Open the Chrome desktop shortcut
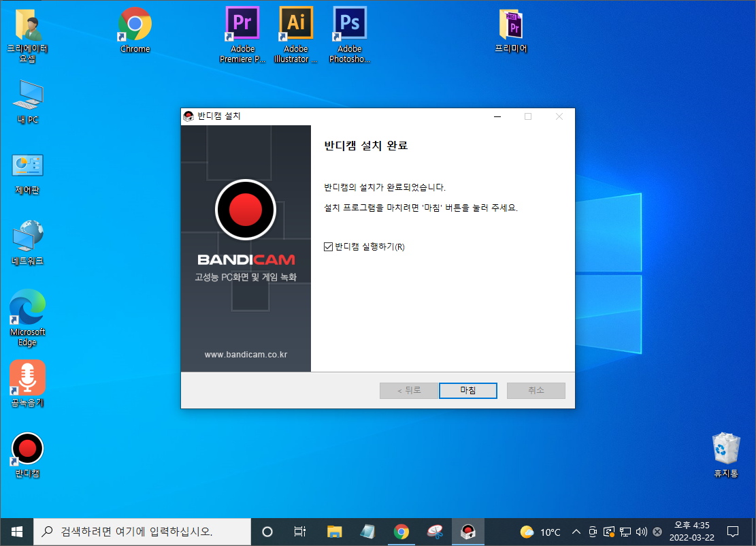The height and width of the screenshot is (546, 756). pyautogui.click(x=135, y=30)
